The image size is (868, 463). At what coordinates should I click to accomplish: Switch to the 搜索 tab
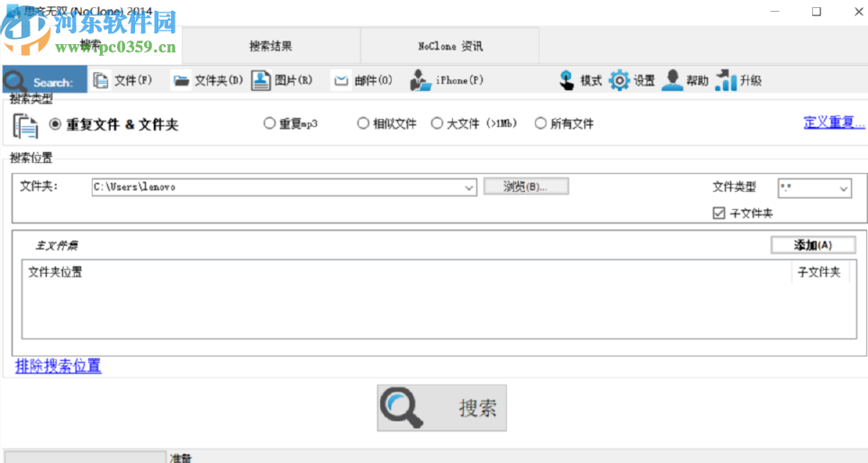(x=91, y=45)
